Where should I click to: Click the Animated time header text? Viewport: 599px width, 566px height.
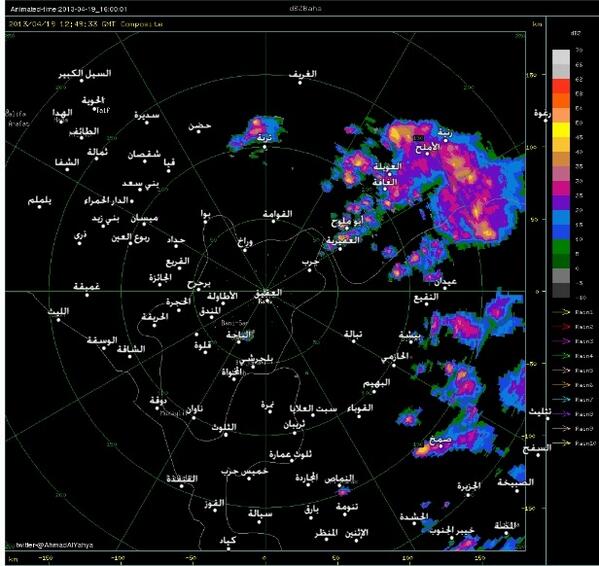click(69, 9)
